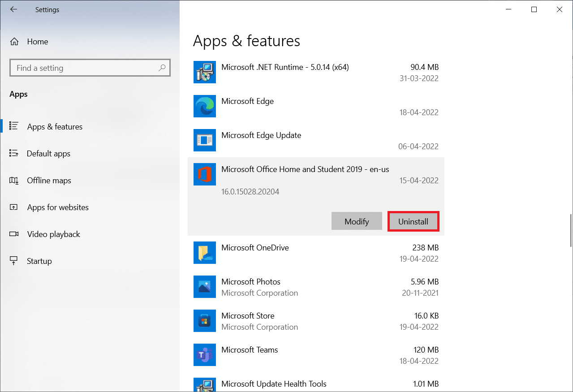Click the Startup sidebar icon
Viewport: 573px width, 392px height.
(13, 261)
